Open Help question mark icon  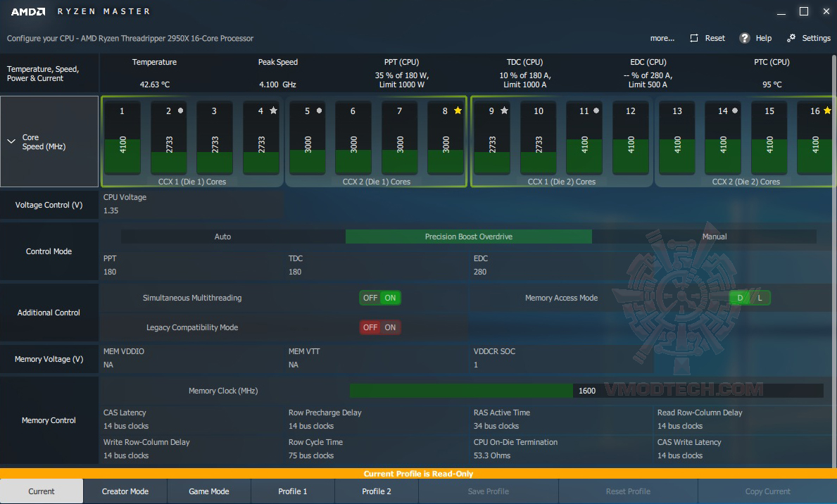tap(744, 38)
